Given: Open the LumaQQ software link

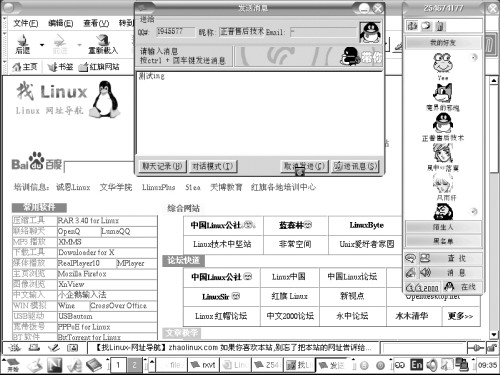Looking at the screenshot, I should click(116, 231).
